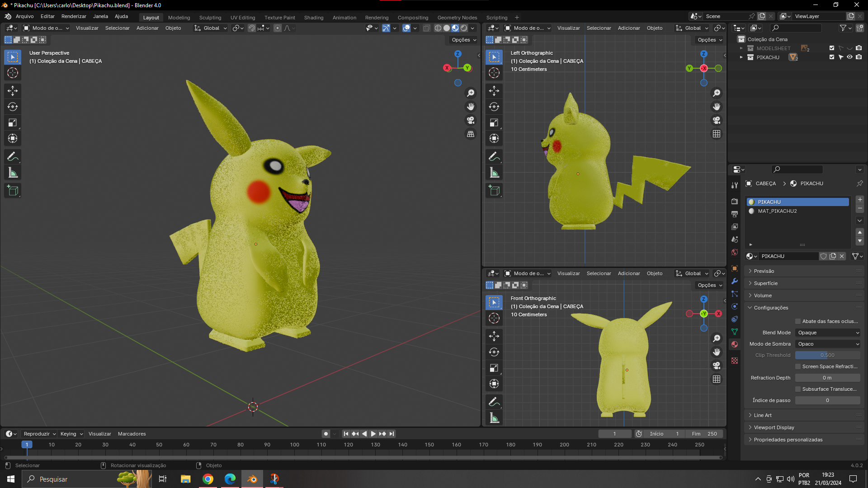Viewport: 868px width, 488px height.
Task: Toggle camera view in main viewport
Action: click(471, 120)
